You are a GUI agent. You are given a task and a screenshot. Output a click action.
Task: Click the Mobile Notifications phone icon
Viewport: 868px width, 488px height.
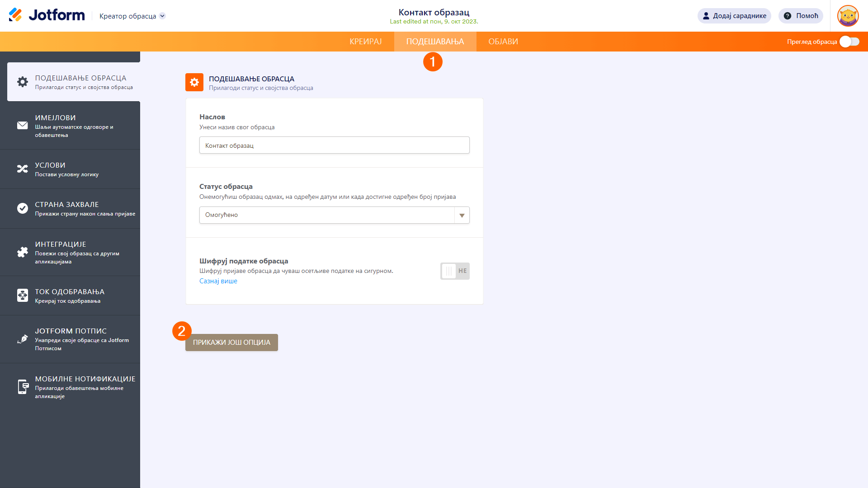tap(23, 387)
